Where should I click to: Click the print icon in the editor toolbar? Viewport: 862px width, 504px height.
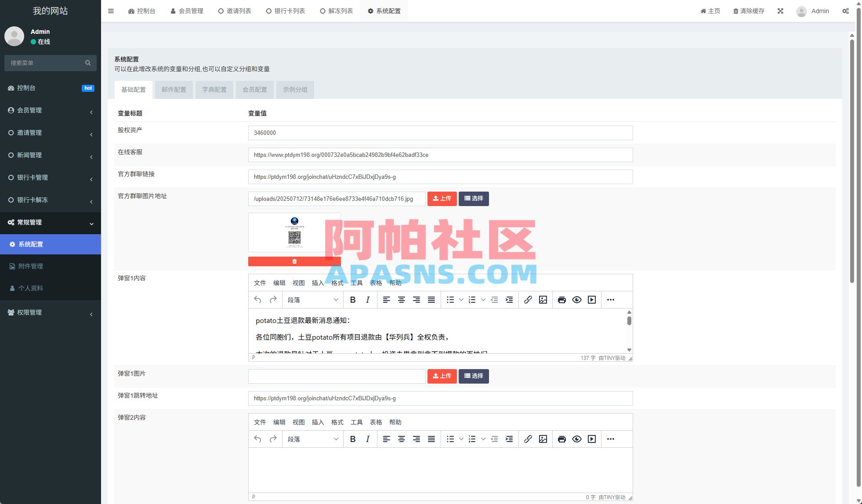point(562,300)
